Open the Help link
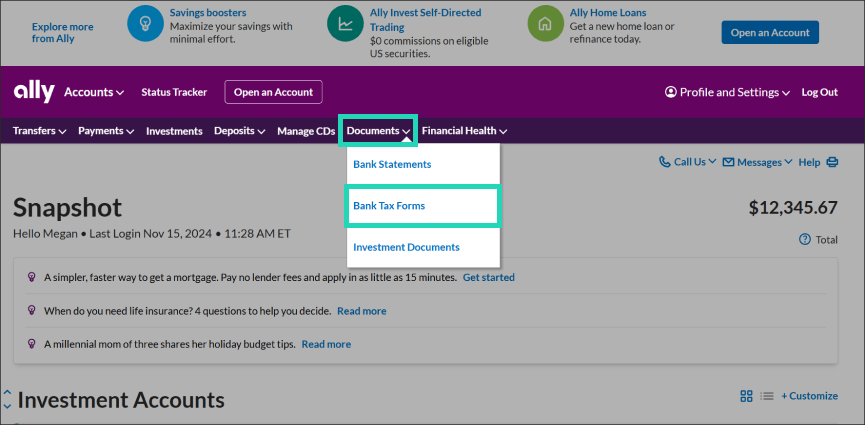Image resolution: width=865 pixels, height=425 pixels. click(809, 162)
